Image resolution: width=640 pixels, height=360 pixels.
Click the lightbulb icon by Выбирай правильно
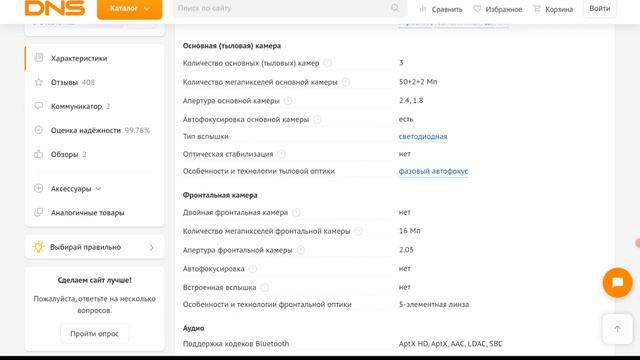(x=38, y=247)
